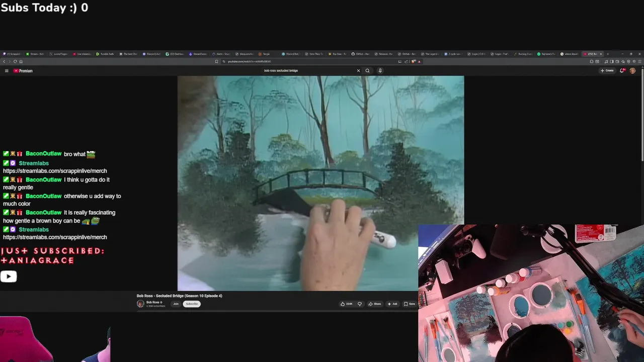
Task: Click the address bar URL youtube.com/watch
Action: 249,61
